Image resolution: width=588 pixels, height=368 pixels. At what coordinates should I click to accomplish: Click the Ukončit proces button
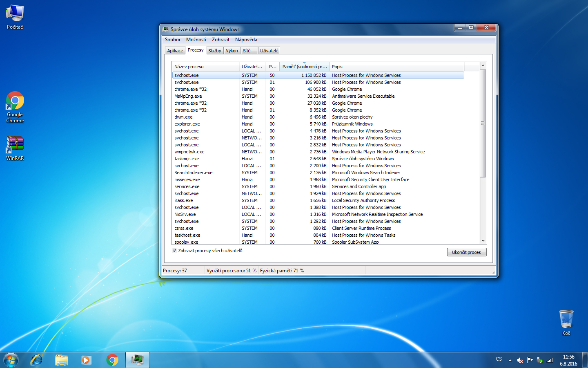click(x=466, y=252)
